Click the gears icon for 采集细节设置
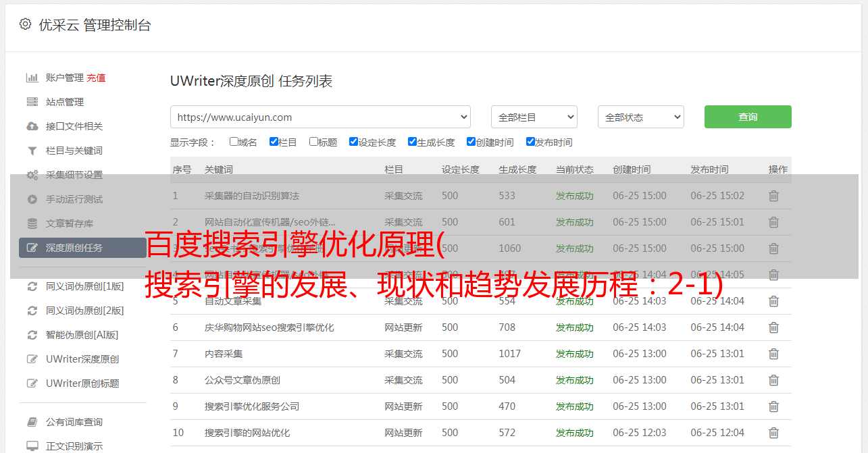This screenshot has width=868, height=453. coord(32,175)
